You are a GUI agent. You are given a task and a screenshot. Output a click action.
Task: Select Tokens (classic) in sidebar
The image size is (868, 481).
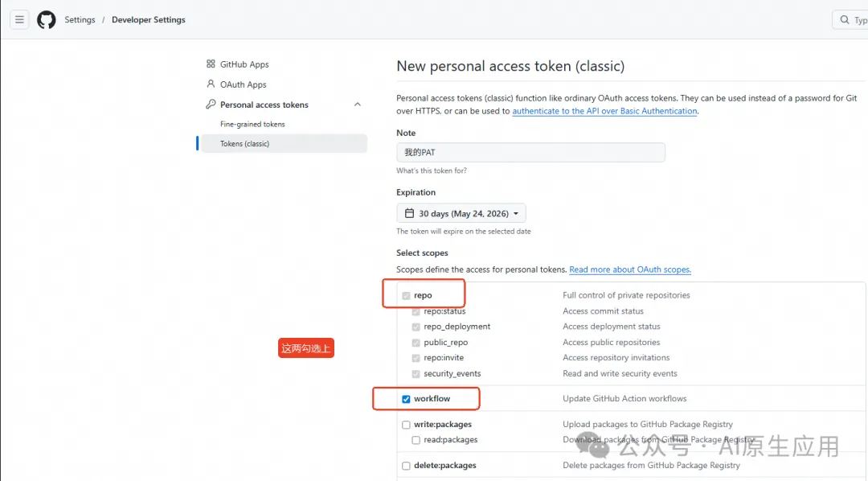(245, 144)
